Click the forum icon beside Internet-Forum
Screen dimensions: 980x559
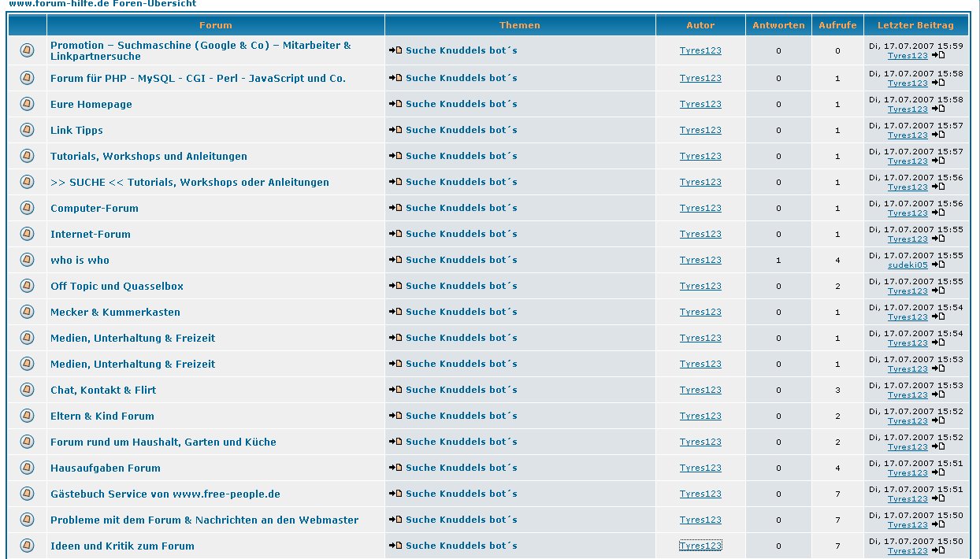point(27,234)
